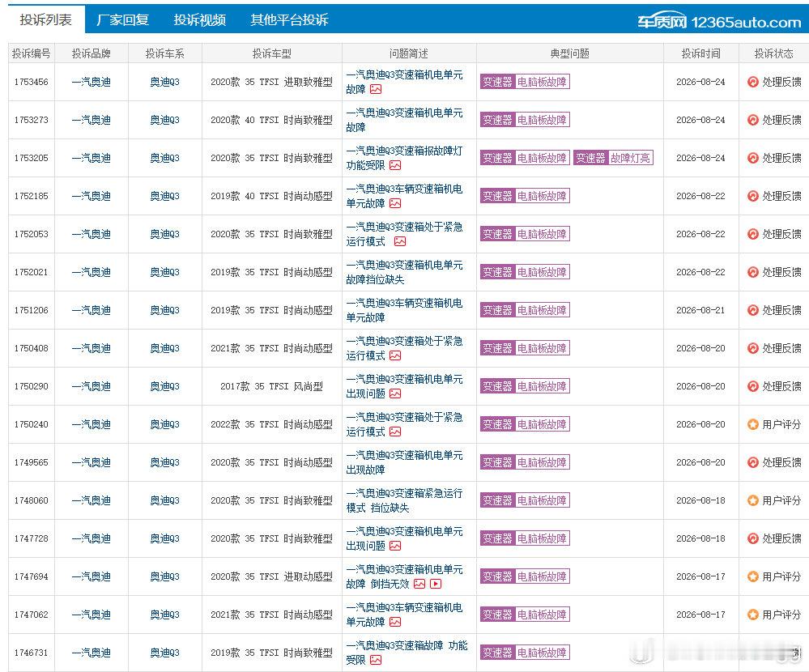Open complaint summary link for 1749565
Screen dimensions: 809x672
405,462
